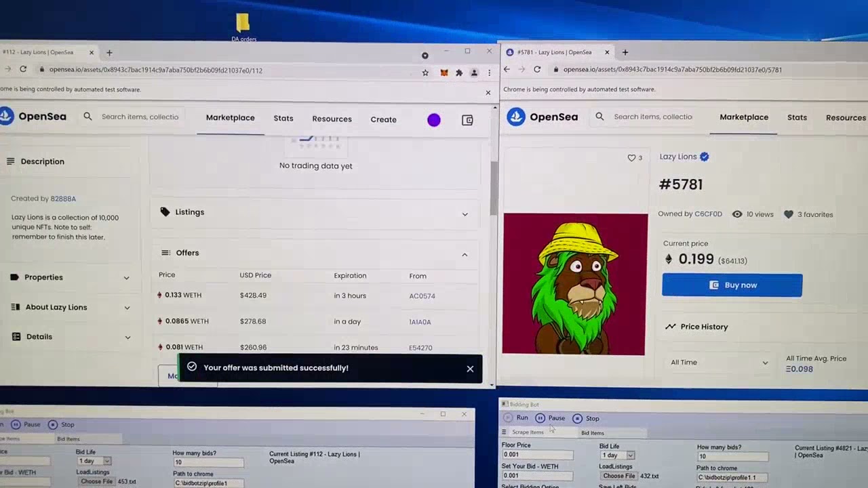
Task: Open owner link C6CF0D
Action: click(x=708, y=214)
